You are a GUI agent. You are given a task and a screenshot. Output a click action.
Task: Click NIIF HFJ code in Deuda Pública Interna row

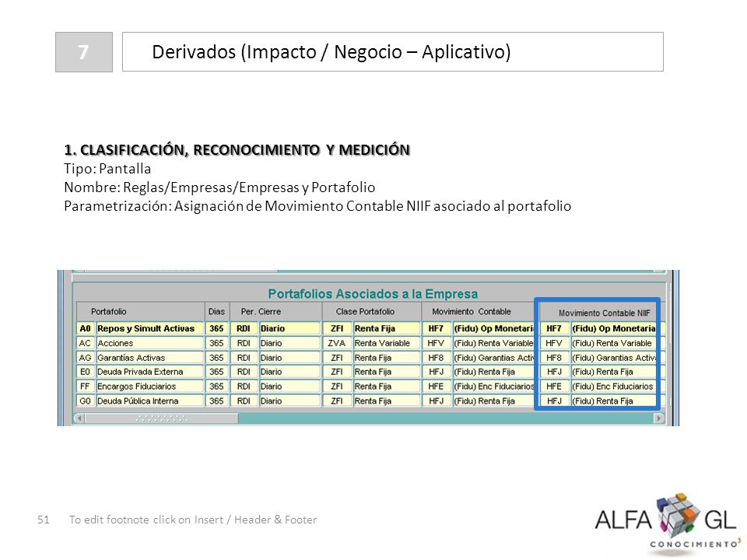(555, 401)
